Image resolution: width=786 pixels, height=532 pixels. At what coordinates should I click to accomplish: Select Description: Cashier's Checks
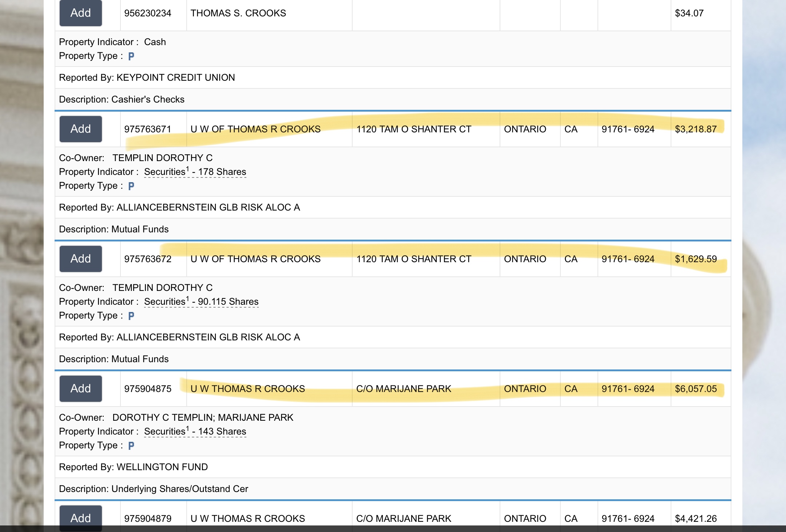point(122,100)
